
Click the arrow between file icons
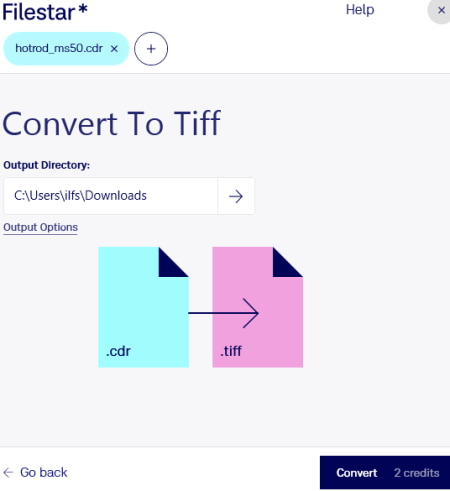(223, 313)
